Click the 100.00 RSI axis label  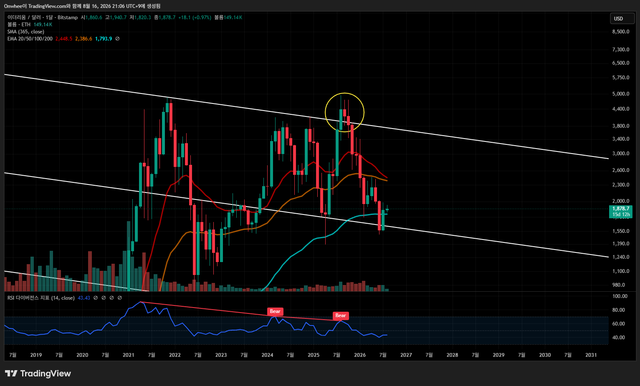click(x=620, y=296)
